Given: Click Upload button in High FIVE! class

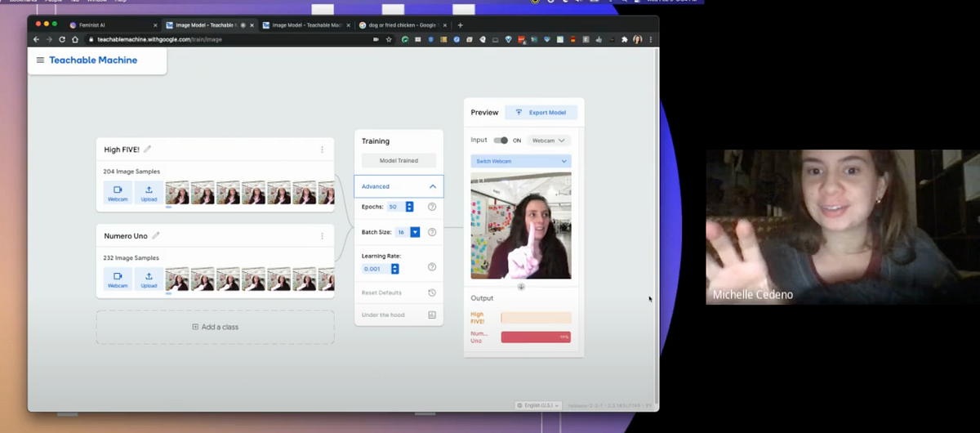Looking at the screenshot, I should [x=149, y=192].
